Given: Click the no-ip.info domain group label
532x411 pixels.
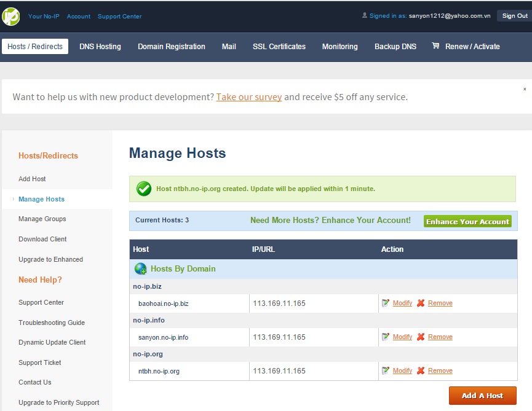Looking at the screenshot, I should (149, 320).
